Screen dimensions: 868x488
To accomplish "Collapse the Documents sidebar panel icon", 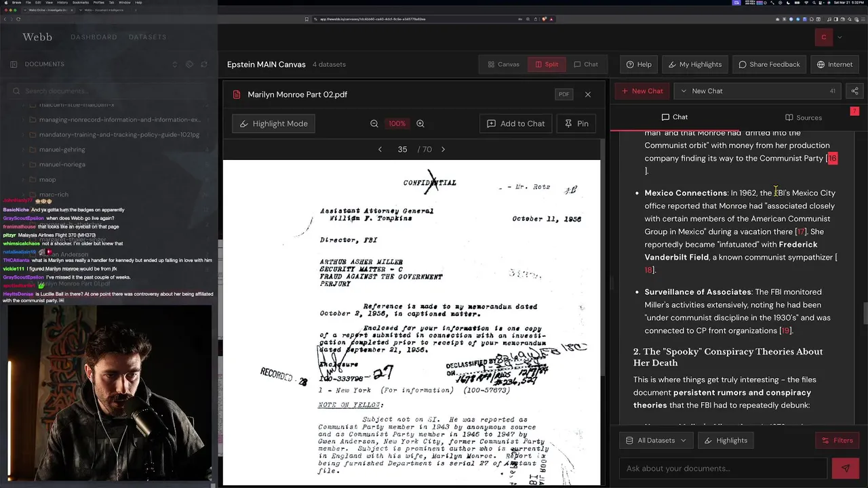I will click(x=14, y=64).
